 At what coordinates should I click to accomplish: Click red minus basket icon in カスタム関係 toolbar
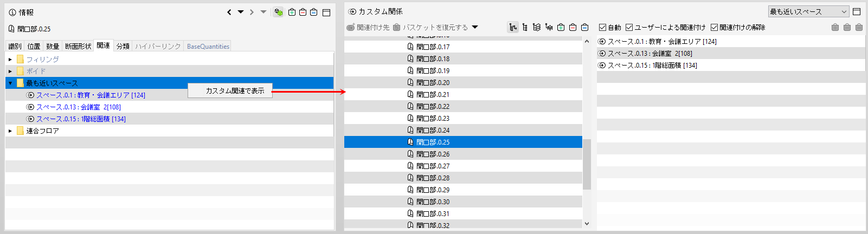click(573, 27)
